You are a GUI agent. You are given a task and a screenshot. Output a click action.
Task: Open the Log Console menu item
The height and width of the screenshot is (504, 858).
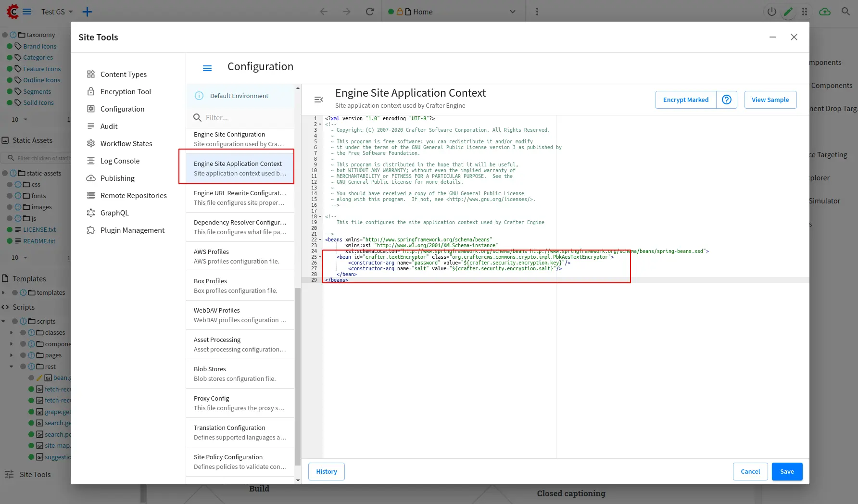[x=120, y=161]
